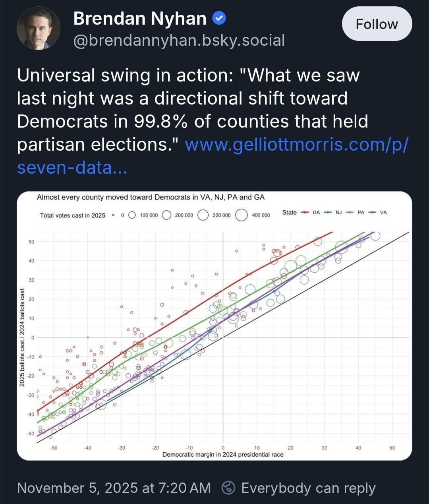Click the Brendan Nyhan display name

pyautogui.click(x=140, y=18)
